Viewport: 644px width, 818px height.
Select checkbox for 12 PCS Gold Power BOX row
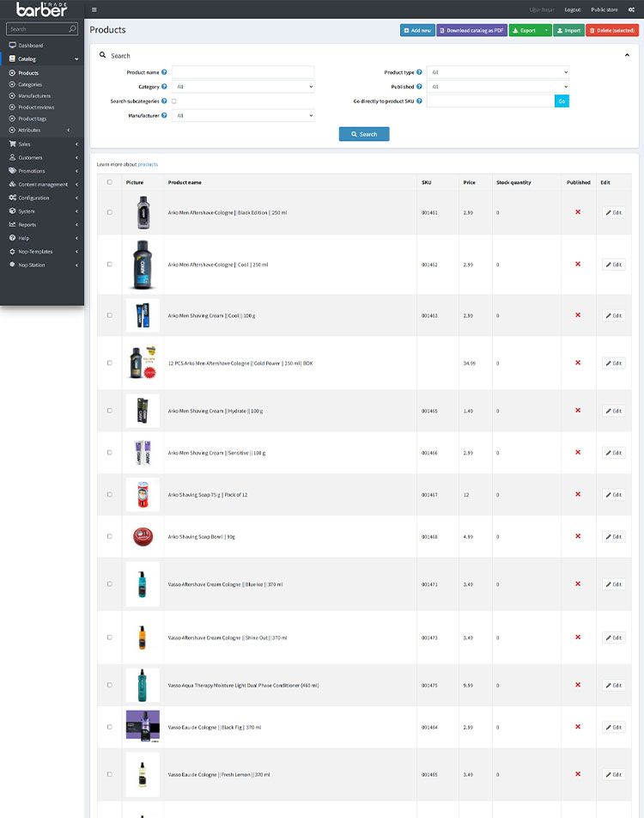click(x=110, y=363)
